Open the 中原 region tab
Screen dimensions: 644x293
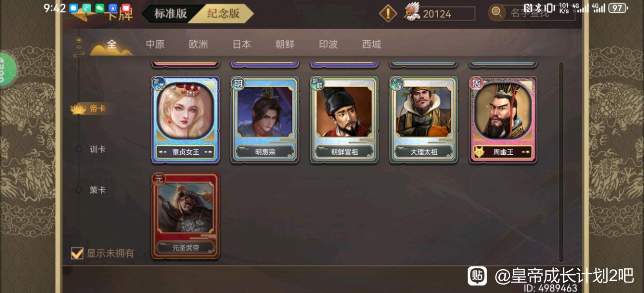click(x=155, y=44)
